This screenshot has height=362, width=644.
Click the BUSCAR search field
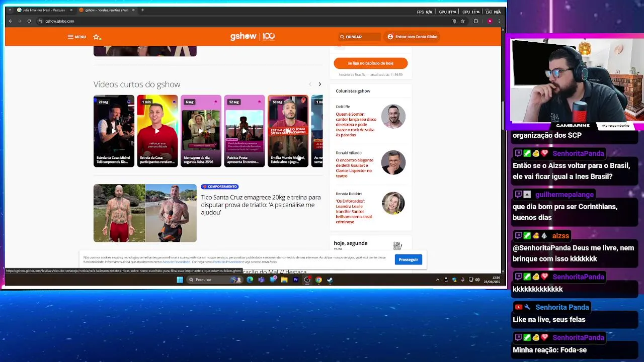(x=359, y=37)
